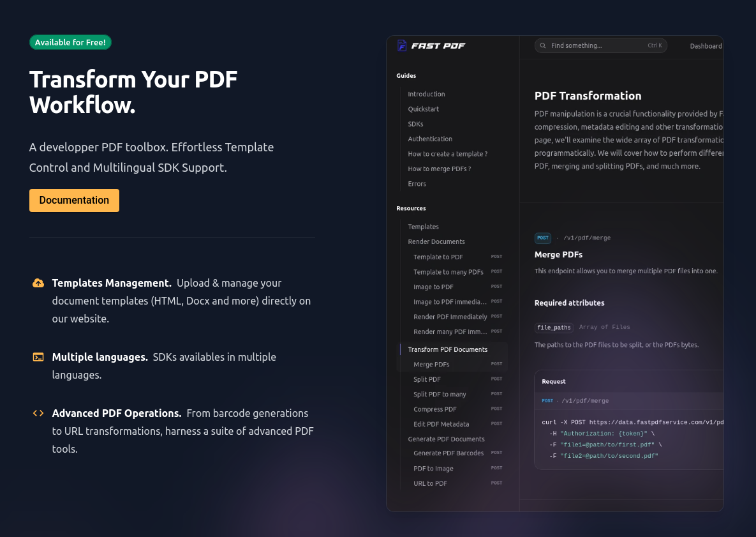This screenshot has width=756, height=537.
Task: Click the file_paths attribute tag
Action: click(554, 328)
